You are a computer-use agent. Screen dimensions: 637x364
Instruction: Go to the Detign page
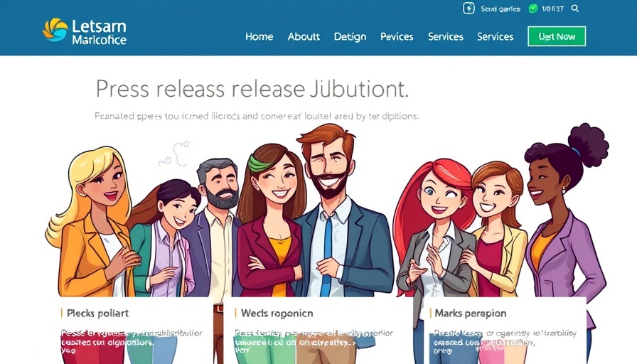click(350, 37)
